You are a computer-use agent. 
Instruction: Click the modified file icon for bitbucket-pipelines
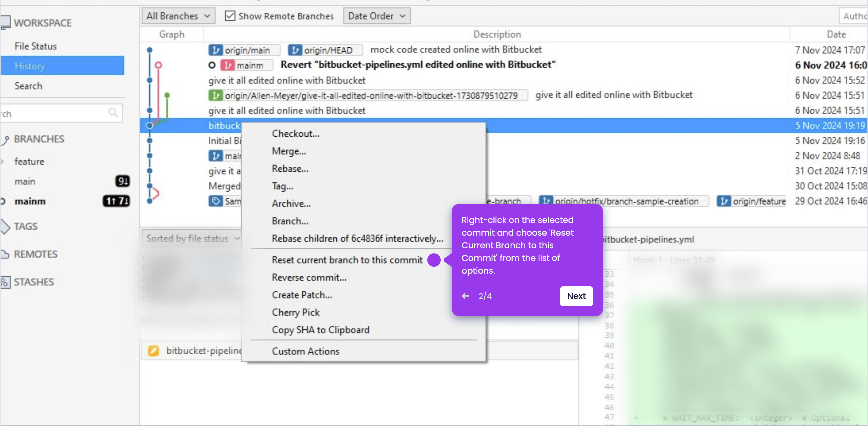153,351
